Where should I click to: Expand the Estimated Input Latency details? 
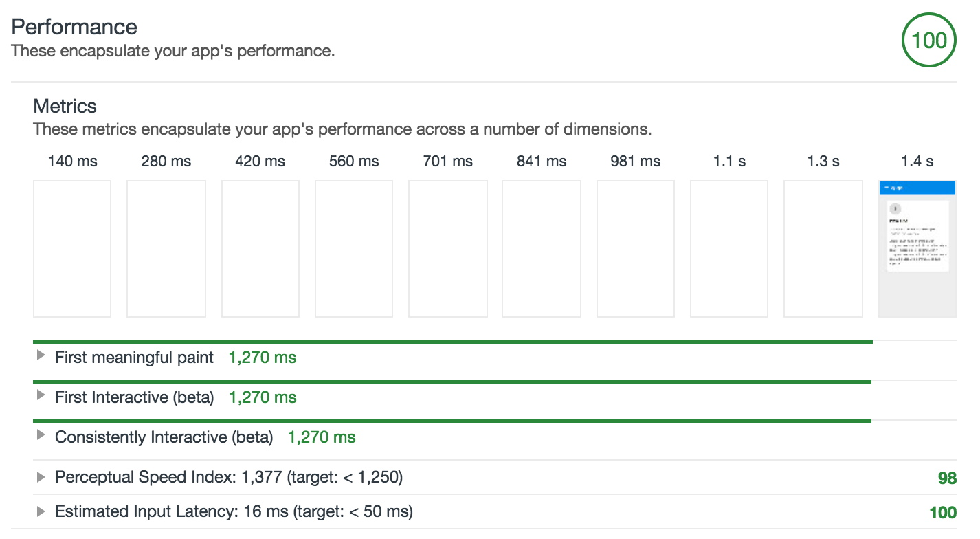click(41, 511)
